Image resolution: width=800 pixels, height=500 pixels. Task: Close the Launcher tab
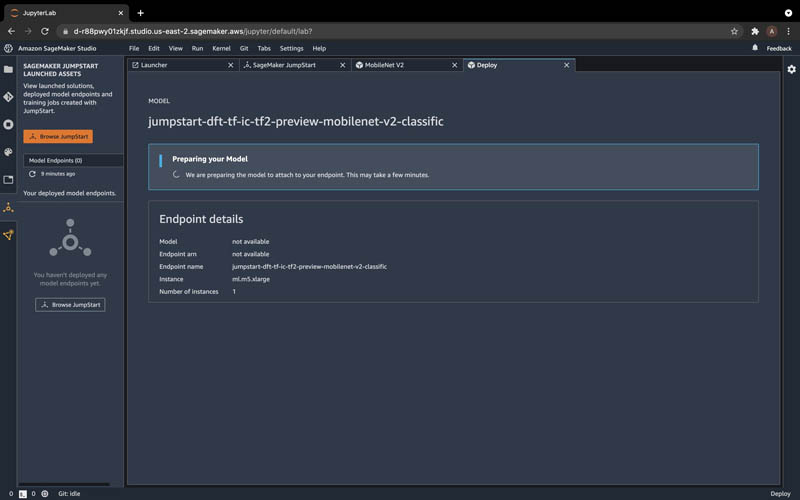(x=231, y=65)
